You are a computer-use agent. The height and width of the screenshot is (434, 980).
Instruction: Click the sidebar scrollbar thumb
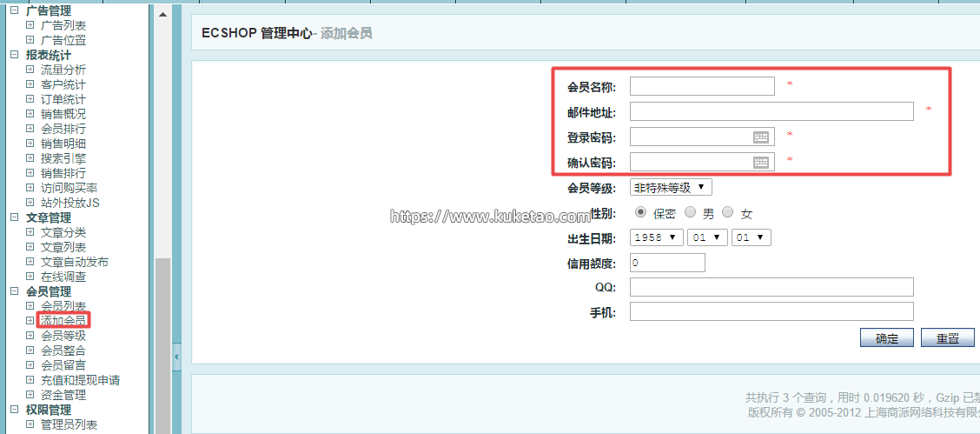pos(162,346)
